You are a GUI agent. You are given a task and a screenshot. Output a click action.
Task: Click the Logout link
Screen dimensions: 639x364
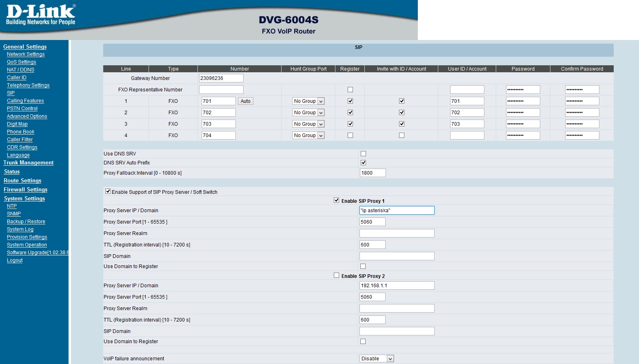(15, 260)
